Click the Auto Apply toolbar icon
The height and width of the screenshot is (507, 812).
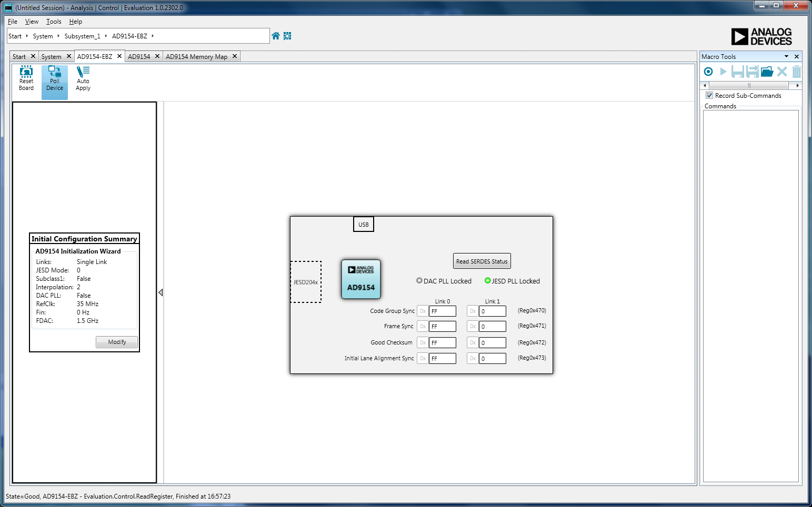tap(83, 78)
